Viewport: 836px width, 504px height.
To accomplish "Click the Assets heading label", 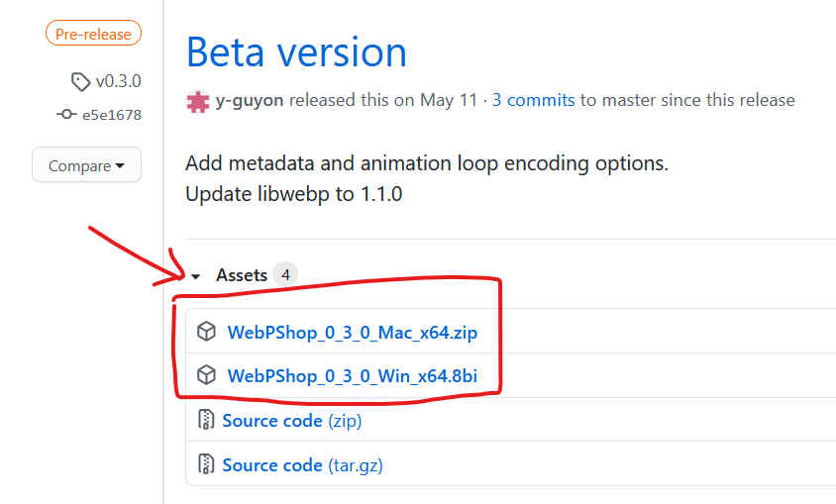I will click(242, 275).
